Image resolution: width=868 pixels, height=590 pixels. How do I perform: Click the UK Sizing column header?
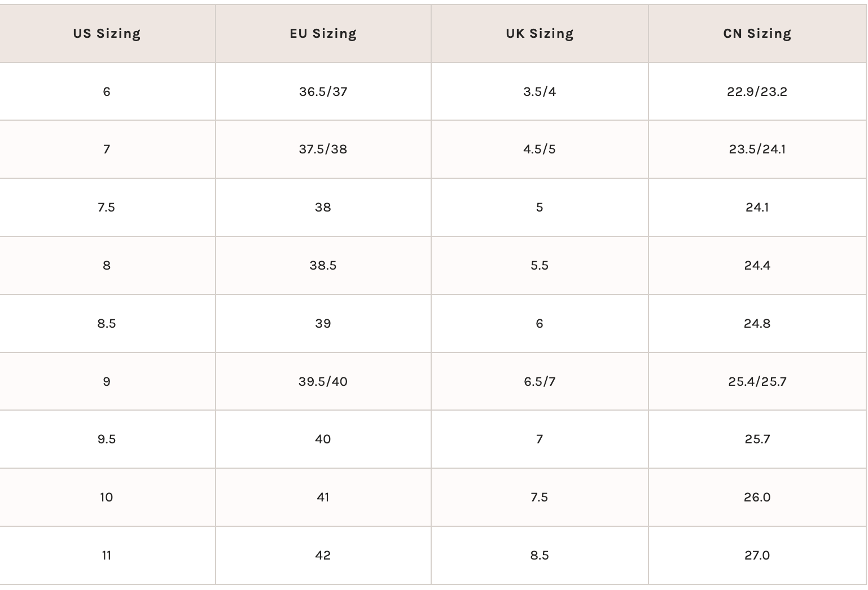pos(540,34)
